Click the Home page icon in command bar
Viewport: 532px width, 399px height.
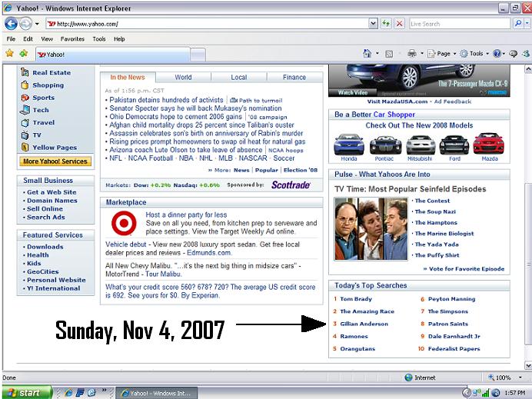coord(367,53)
